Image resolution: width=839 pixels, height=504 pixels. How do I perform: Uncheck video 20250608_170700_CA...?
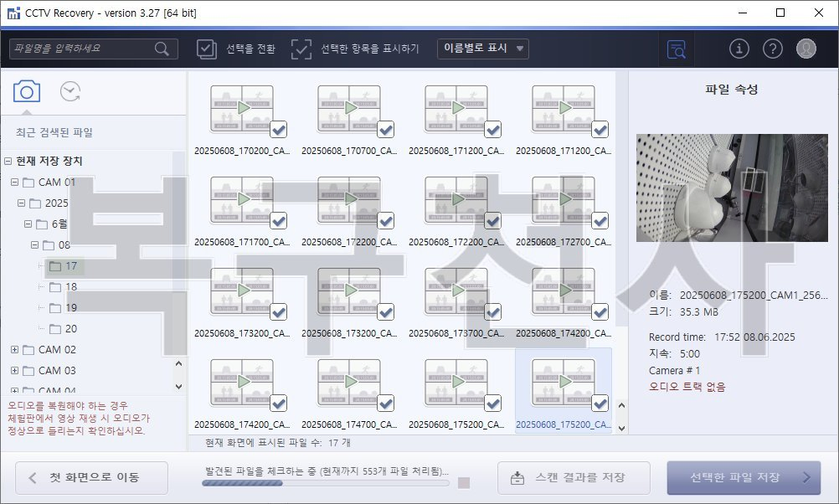[386, 129]
